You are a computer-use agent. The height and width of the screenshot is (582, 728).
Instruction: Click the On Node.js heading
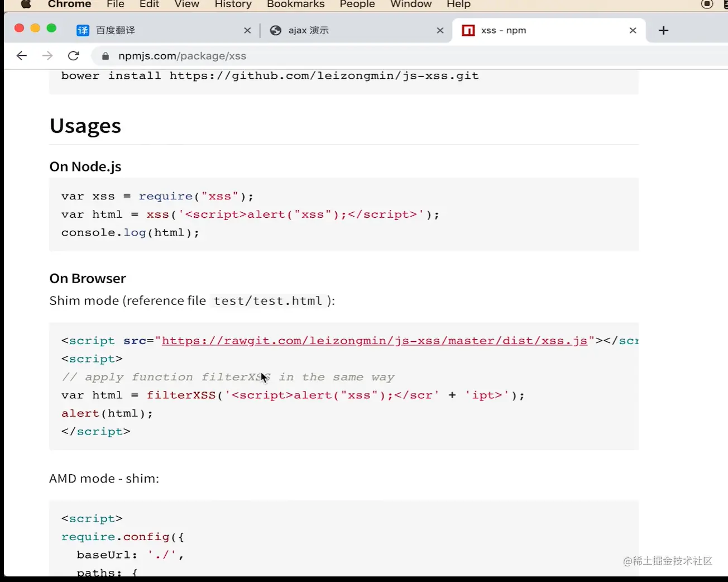point(85,166)
